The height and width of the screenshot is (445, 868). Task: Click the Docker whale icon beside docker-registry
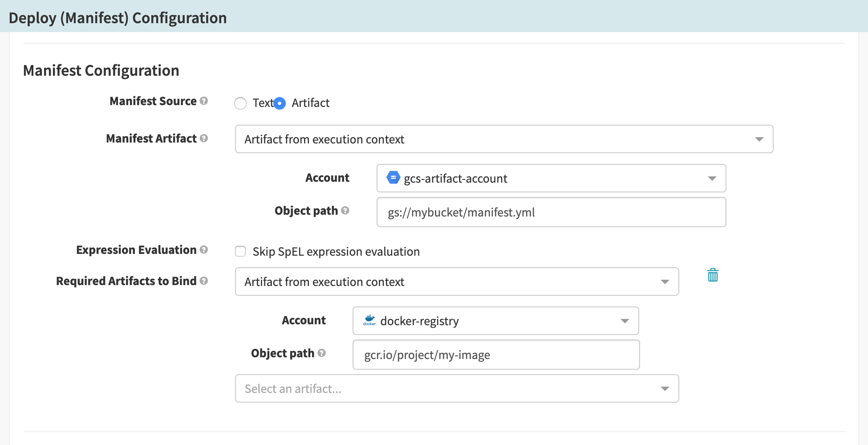click(x=370, y=320)
